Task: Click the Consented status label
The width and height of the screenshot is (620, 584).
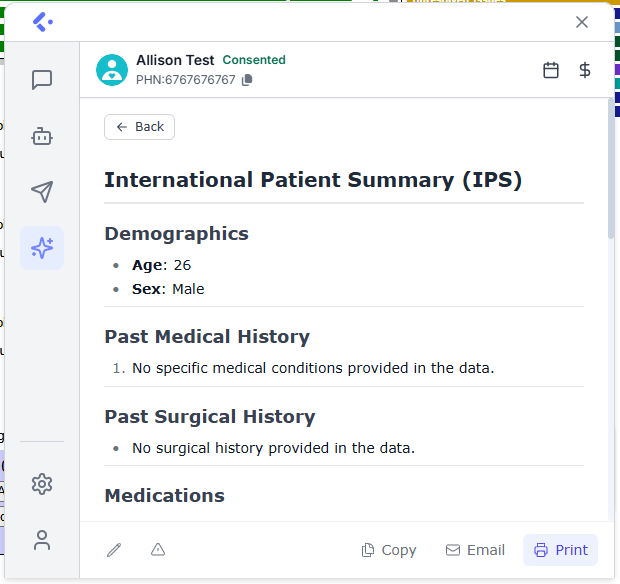Action: point(254,60)
